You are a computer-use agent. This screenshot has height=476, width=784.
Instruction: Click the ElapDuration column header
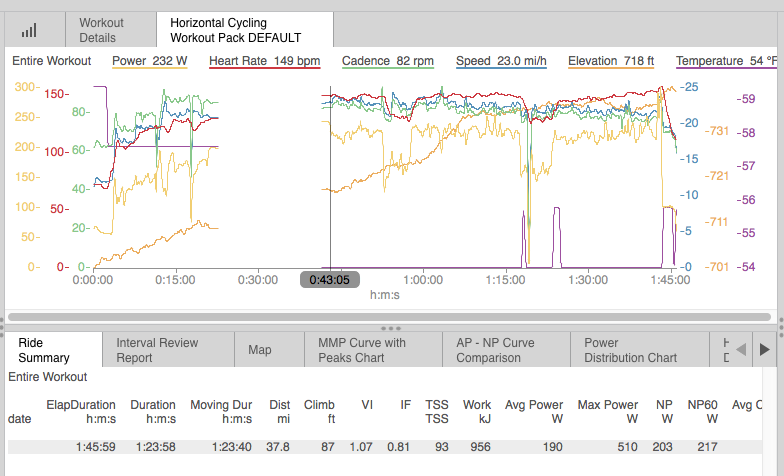[81, 412]
